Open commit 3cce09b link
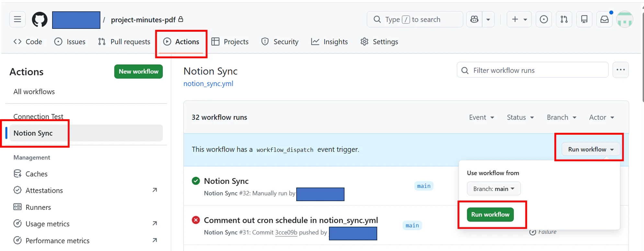The image size is (644, 251). (x=286, y=233)
